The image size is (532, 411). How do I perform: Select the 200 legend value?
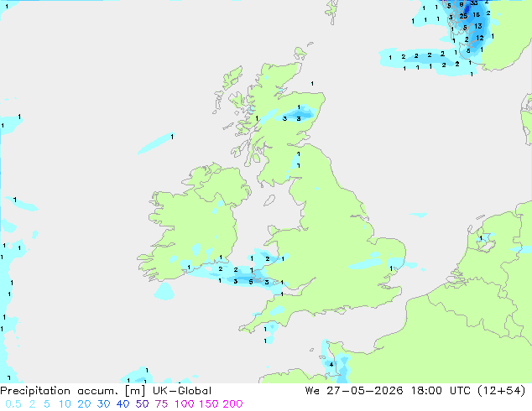coord(232,404)
